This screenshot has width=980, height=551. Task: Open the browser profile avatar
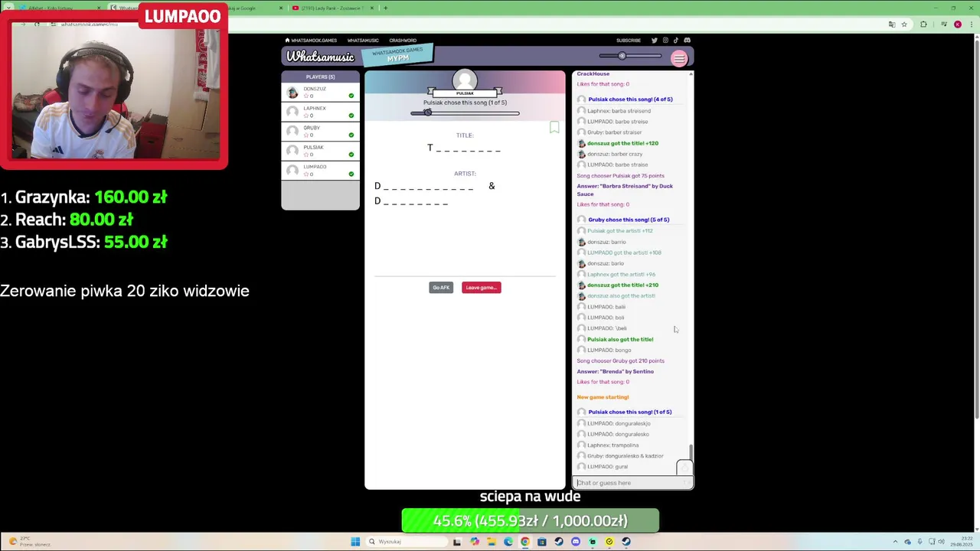(x=958, y=24)
